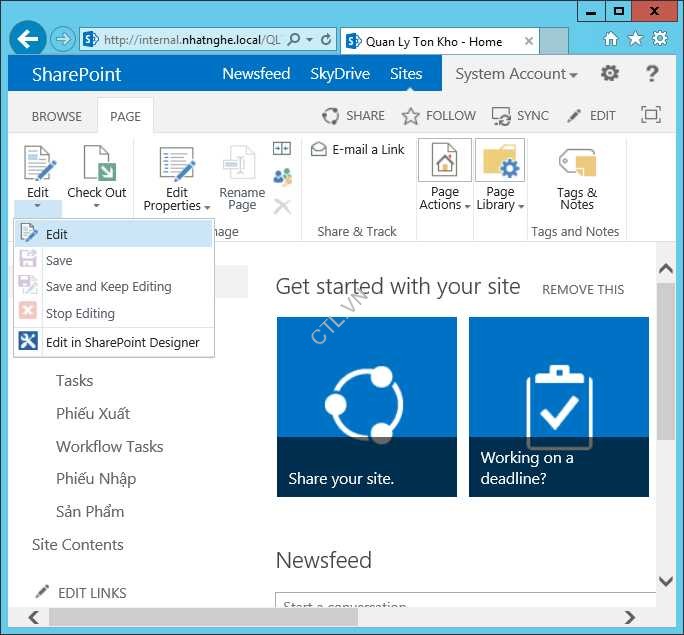Click the Check Out ribbon icon

[97, 165]
